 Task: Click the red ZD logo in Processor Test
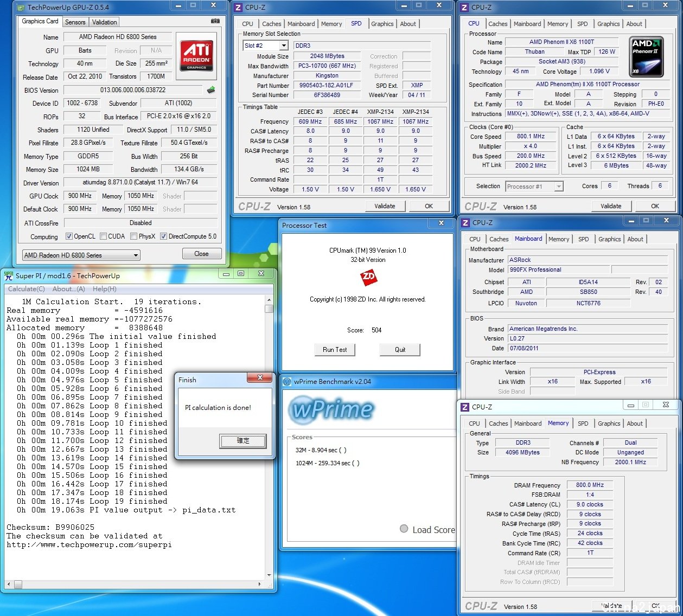[368, 278]
